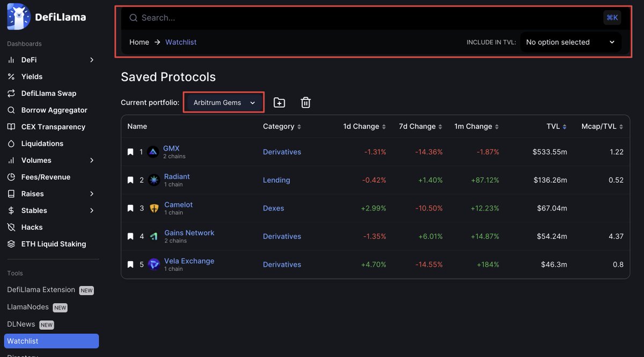Open Yields in the sidebar
644x357 pixels.
[x=32, y=77]
